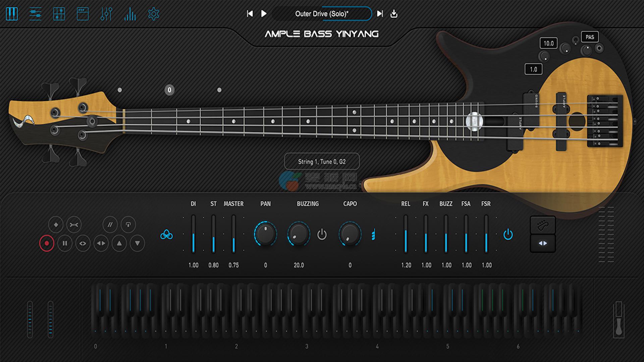This screenshot has width=644, height=362.
Task: Click the pause bars round button
Action: pos(65,243)
